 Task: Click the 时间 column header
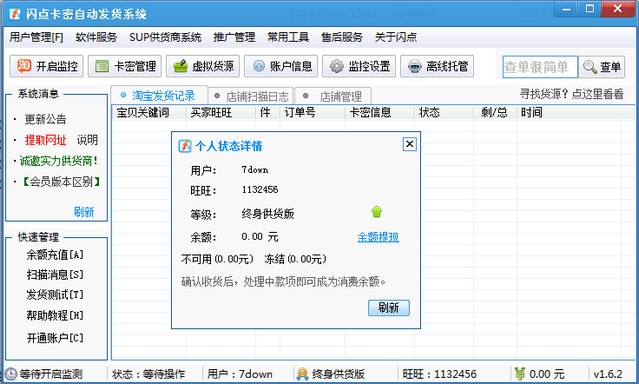(x=569, y=113)
